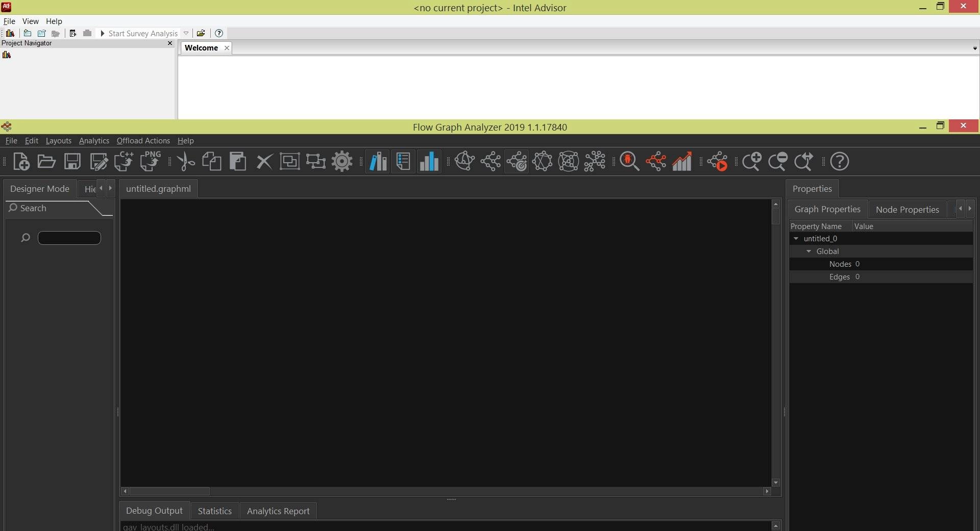This screenshot has height=531, width=980.
Task: Open the View menu in Intel Advisor
Action: pos(30,21)
